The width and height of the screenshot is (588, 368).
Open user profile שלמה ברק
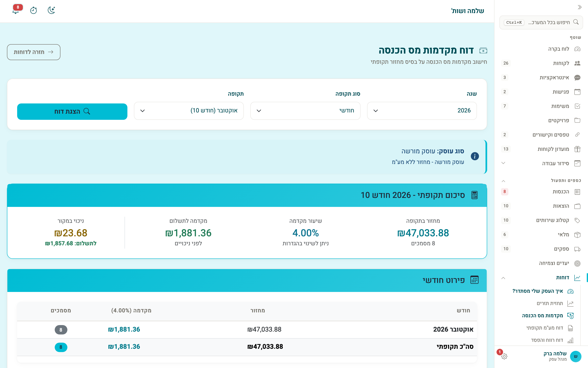[x=562, y=356]
